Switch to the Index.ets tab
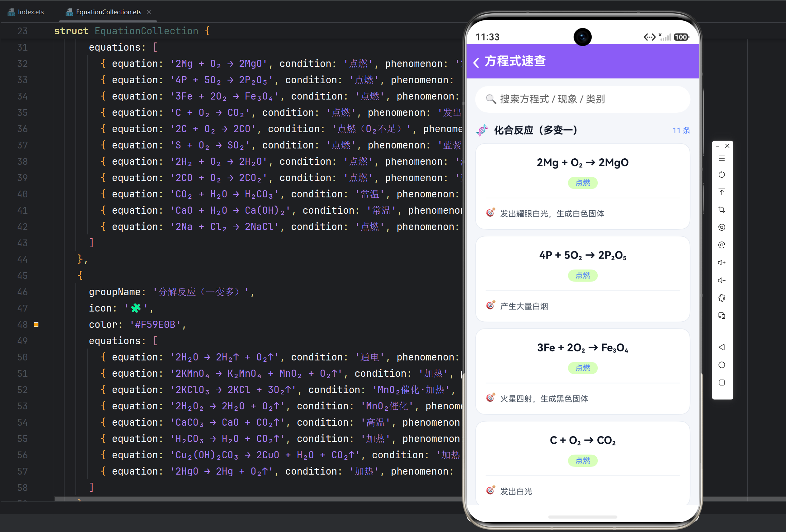 26,12
